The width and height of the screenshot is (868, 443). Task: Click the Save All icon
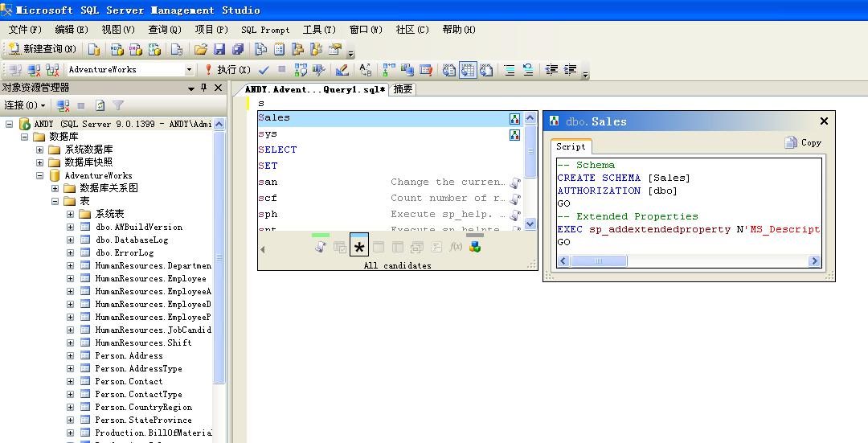(238, 49)
